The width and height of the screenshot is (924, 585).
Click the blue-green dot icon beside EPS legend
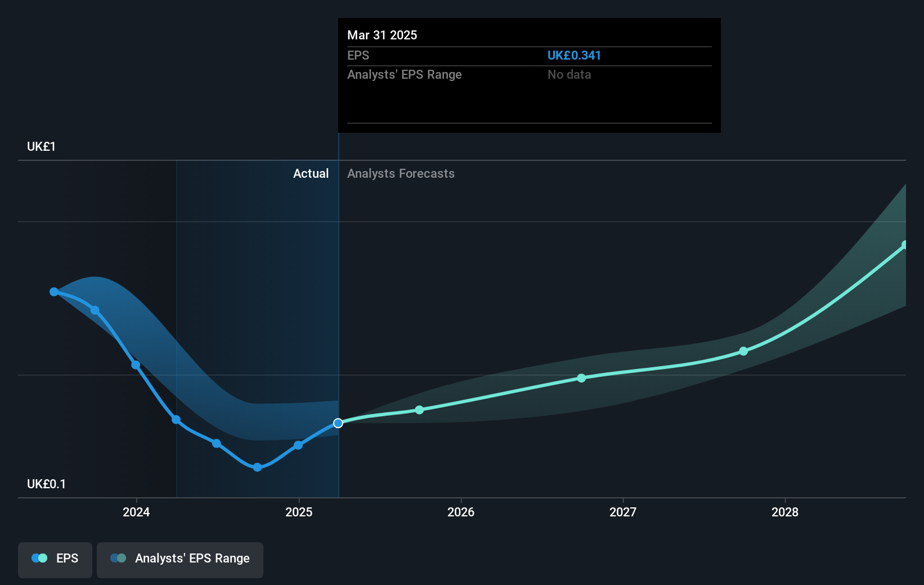click(x=38, y=558)
